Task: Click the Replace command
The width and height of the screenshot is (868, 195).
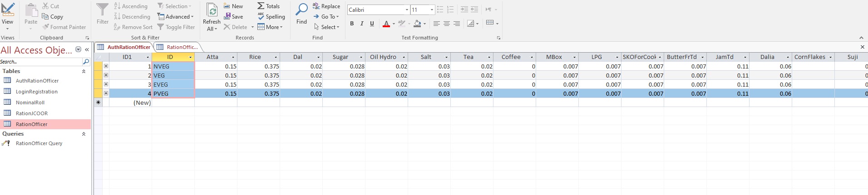Action: [x=326, y=6]
